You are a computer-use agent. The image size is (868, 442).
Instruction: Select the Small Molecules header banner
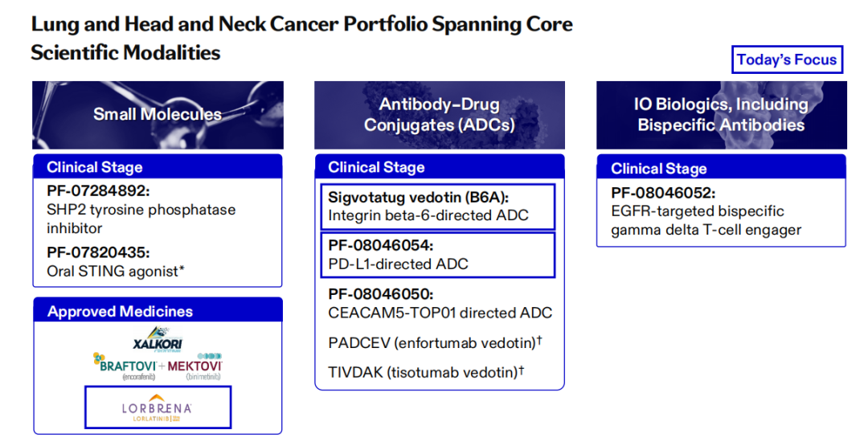pyautogui.click(x=158, y=114)
